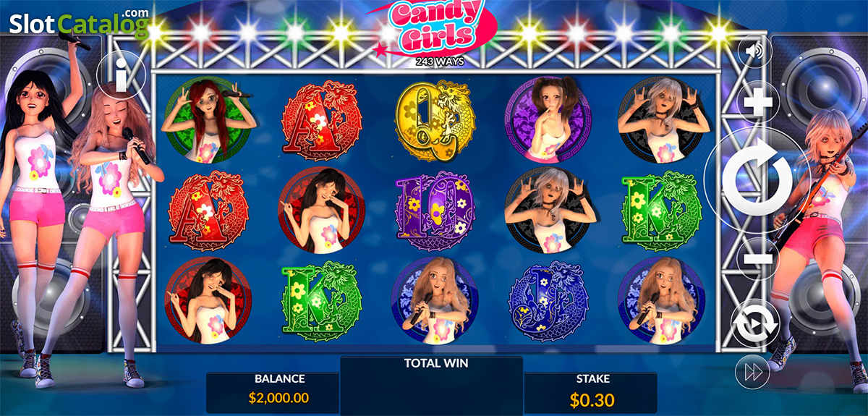Click the top red A dragon symbol
Viewport: 868px width, 416px height.
[x=320, y=119]
